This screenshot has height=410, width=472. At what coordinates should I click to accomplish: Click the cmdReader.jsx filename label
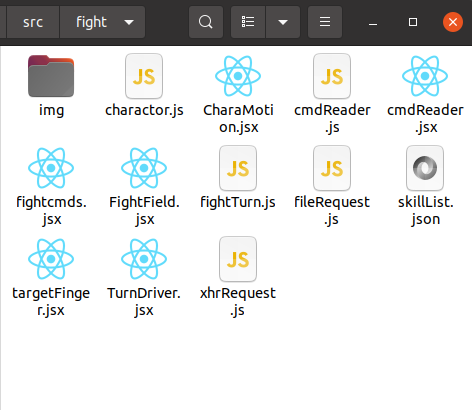425,119
